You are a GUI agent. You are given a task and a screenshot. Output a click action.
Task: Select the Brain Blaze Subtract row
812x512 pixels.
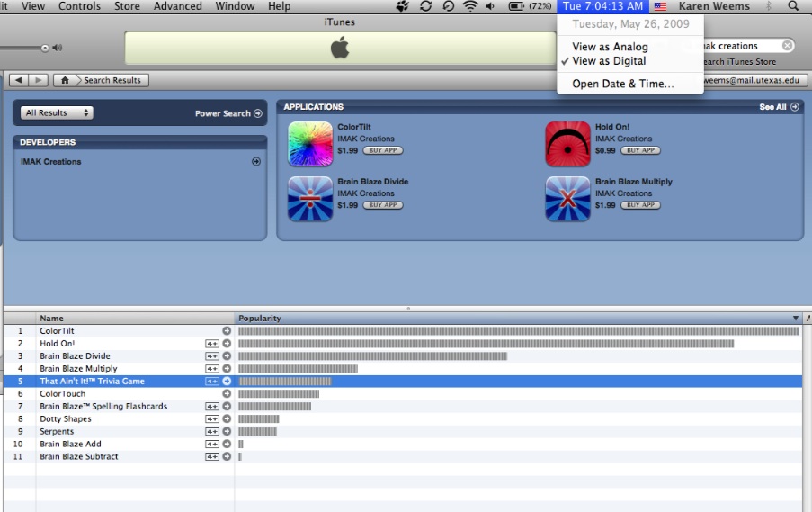[x=403, y=456]
